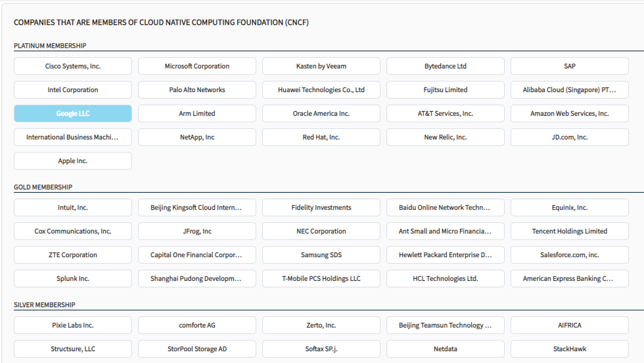Click the highlighted Google LLC button
This screenshot has height=363, width=644.
pos(73,114)
